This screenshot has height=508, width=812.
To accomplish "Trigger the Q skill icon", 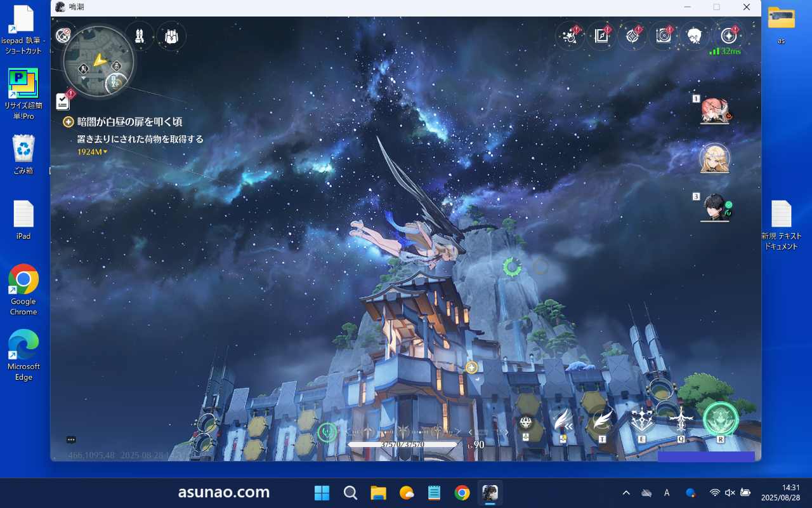I will click(x=681, y=420).
